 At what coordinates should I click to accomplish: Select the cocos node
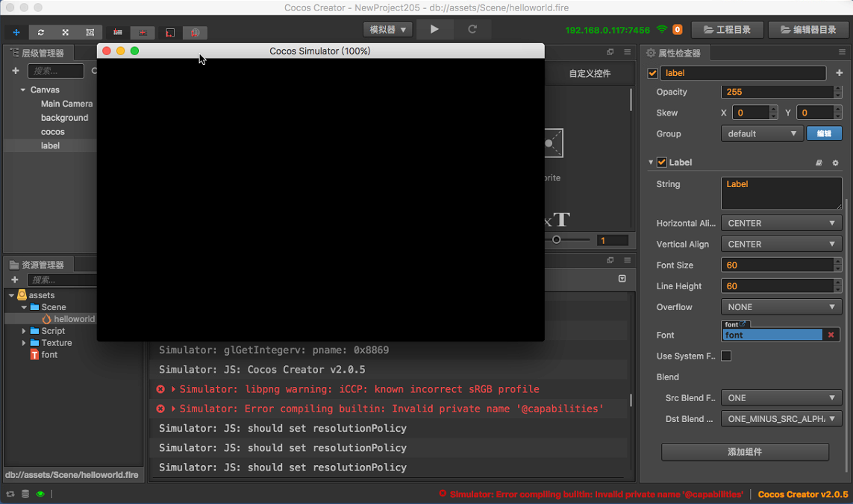pyautogui.click(x=53, y=132)
